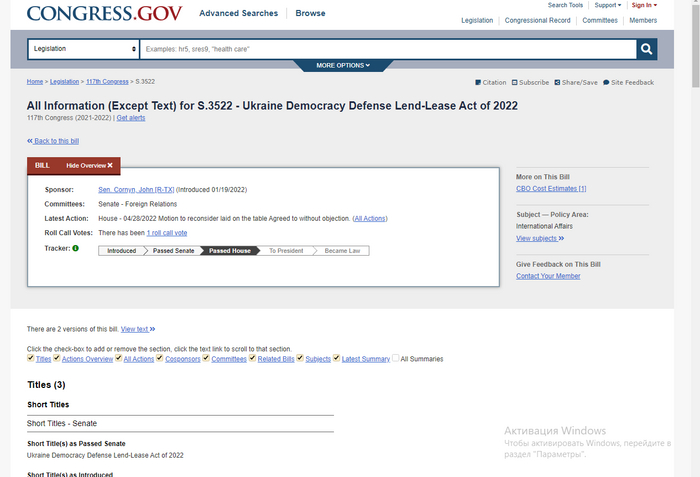Image resolution: width=700 pixels, height=477 pixels.
Task: Go to the Congressional Record section
Action: pos(538,21)
